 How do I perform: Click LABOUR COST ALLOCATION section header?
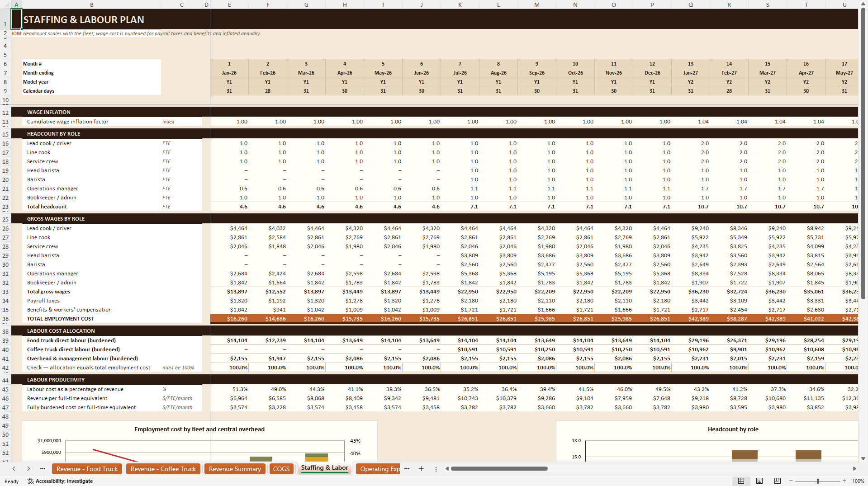coord(61,331)
